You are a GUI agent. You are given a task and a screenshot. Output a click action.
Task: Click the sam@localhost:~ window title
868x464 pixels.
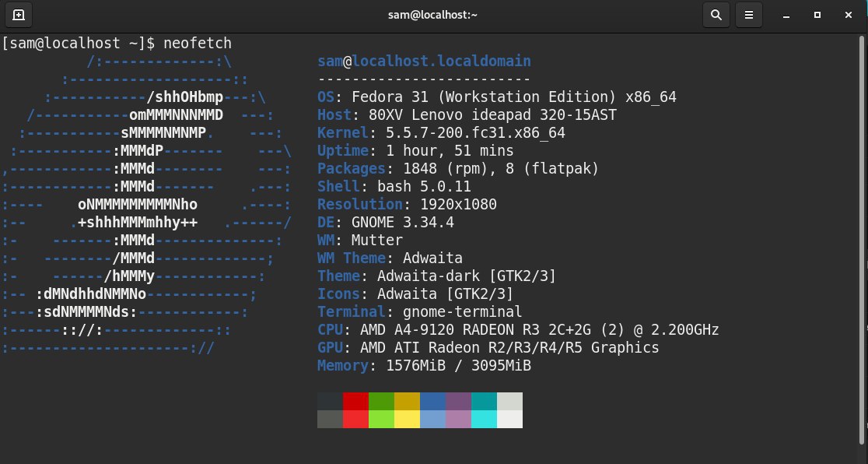[433, 15]
